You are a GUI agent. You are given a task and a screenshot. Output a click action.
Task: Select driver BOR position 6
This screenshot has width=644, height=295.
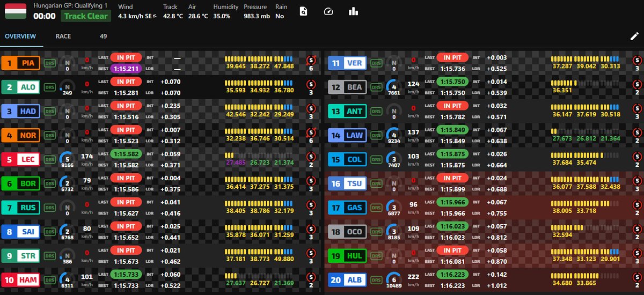[20, 183]
